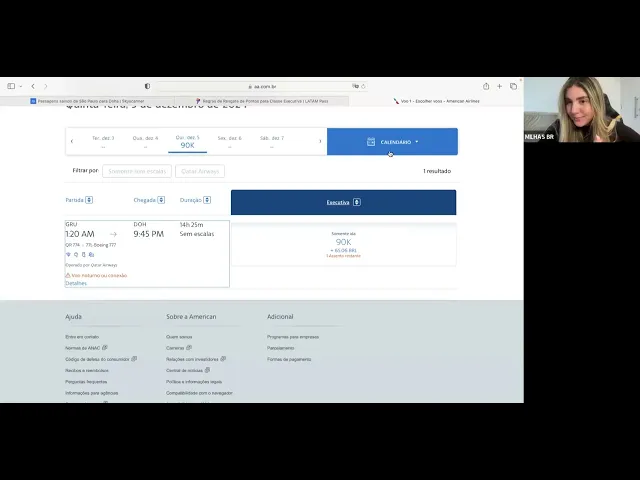Show earlier dates with left chevron
This screenshot has width=640, height=480.
click(x=72, y=141)
